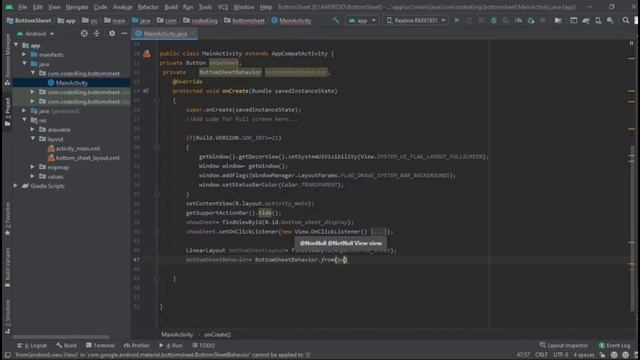Open the Favorites side tab
Viewport: 640px width, 360px height.
click(7, 219)
